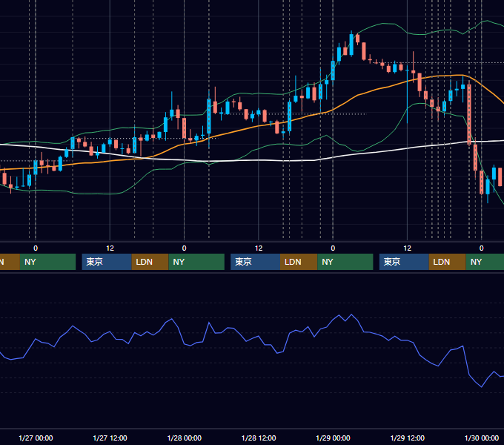Screen dimensions: 504x445
Task: Select the LDN session block on 1/27
Action: tap(150, 262)
